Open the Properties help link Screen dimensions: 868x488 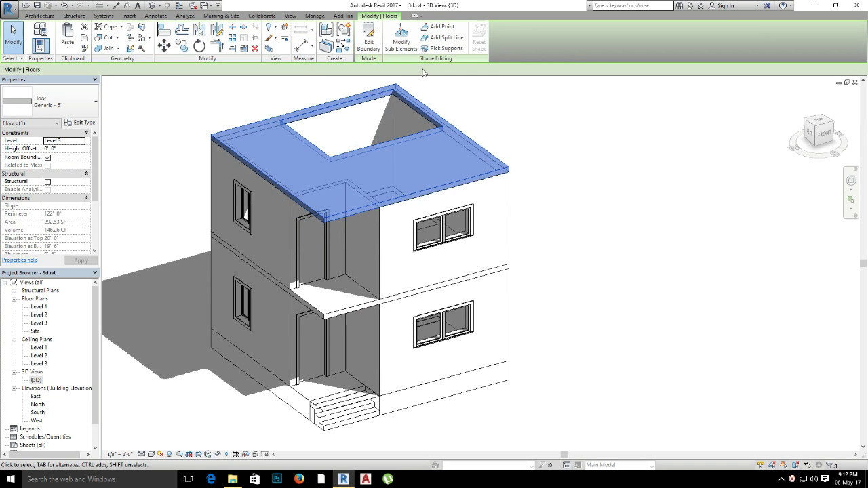pyautogui.click(x=20, y=259)
